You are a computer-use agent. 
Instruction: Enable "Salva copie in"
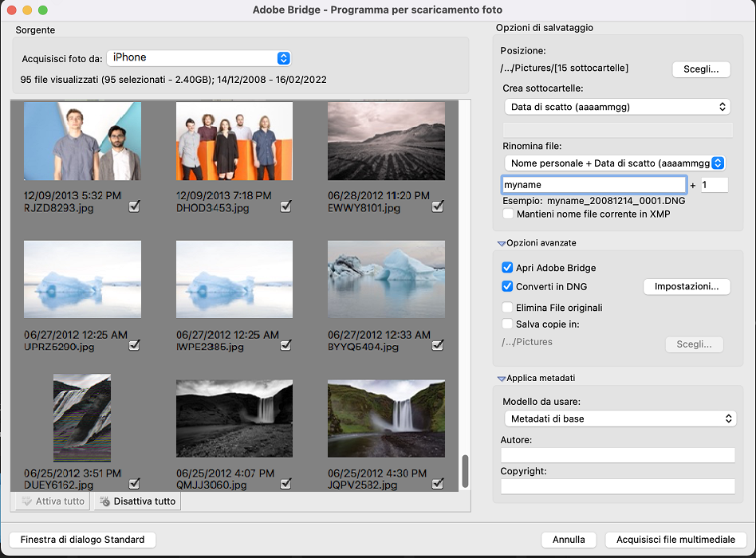[507, 324]
